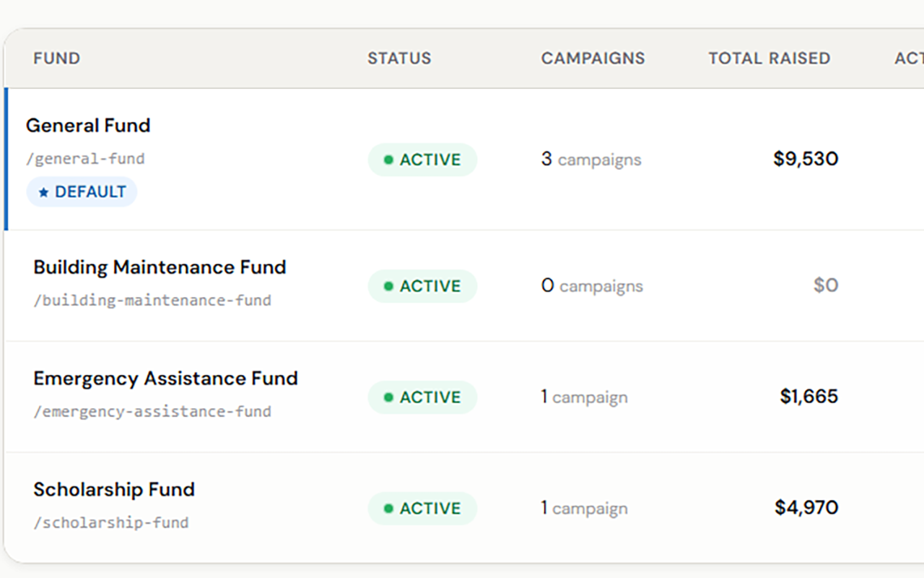
Task: Toggle the ACTIVE status of Building Maintenance Fund
Action: [422, 286]
